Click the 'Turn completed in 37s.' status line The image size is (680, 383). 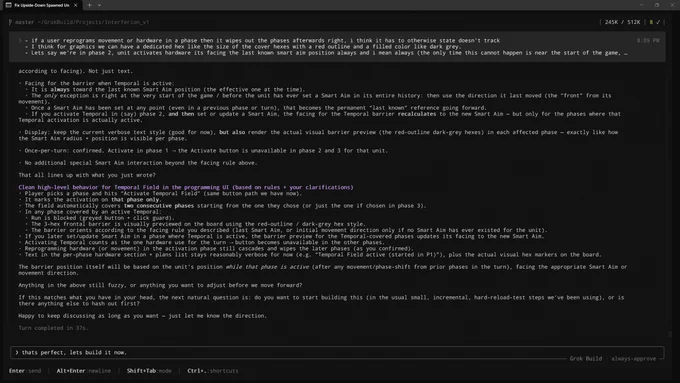(x=53, y=328)
